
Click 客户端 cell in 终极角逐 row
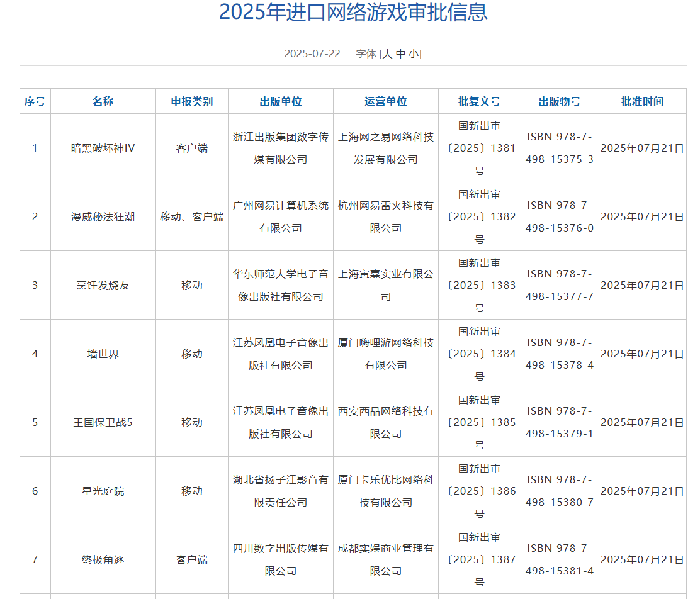click(192, 560)
